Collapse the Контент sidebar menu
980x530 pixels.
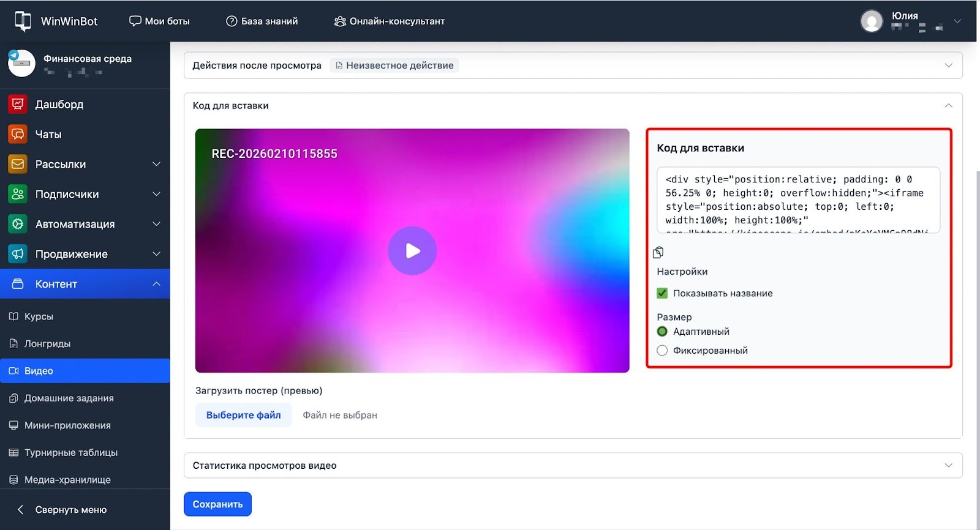[x=156, y=284]
